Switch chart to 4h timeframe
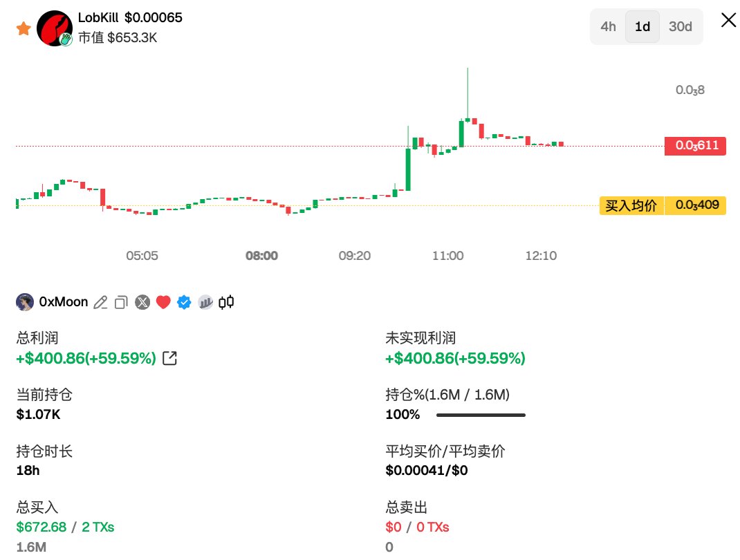740x560 pixels. pyautogui.click(x=608, y=26)
